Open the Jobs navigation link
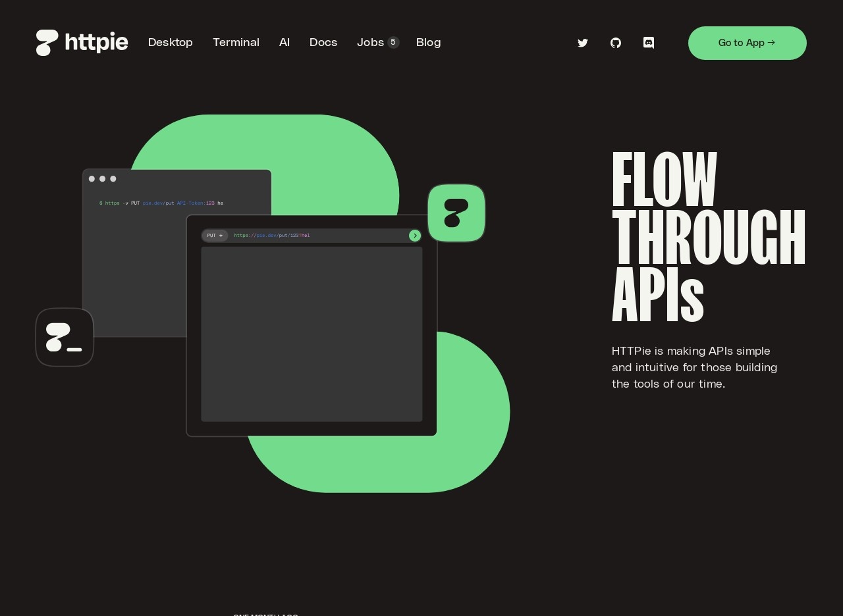Image resolution: width=843 pixels, height=616 pixels. 370,43
